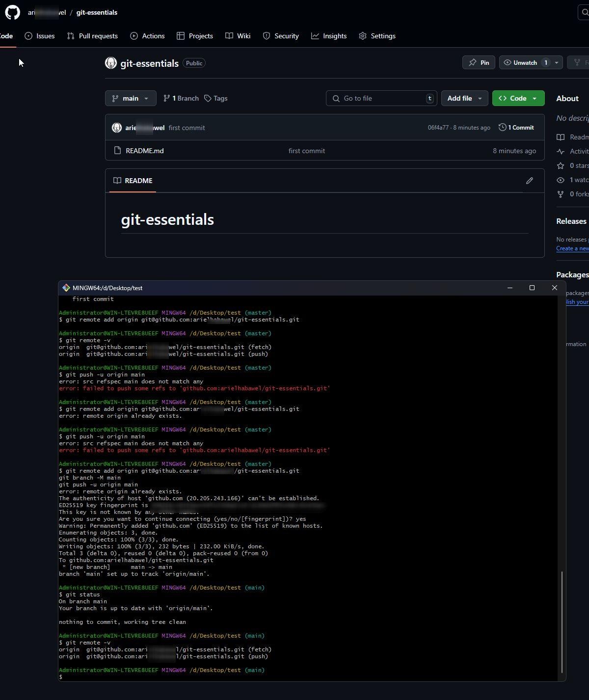Switch to the Pull requests tab
Screen dimensions: 589x700
92,36
